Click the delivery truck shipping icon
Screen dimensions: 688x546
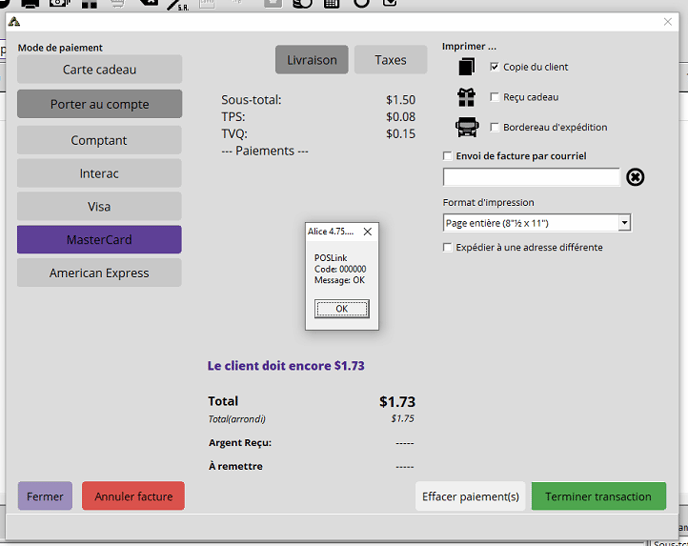click(466, 127)
